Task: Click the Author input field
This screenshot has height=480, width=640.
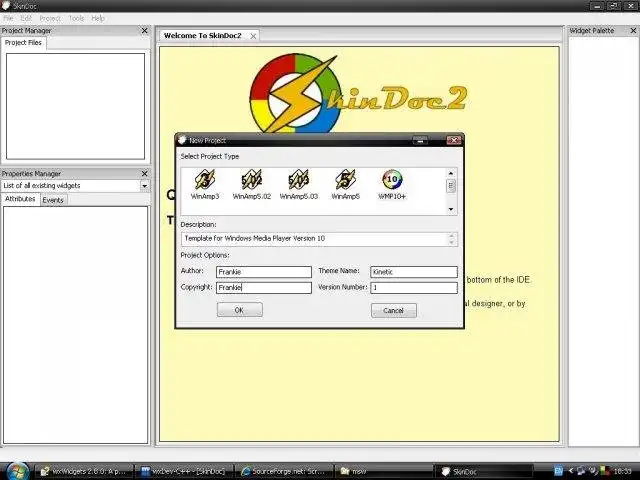Action: tap(264, 272)
